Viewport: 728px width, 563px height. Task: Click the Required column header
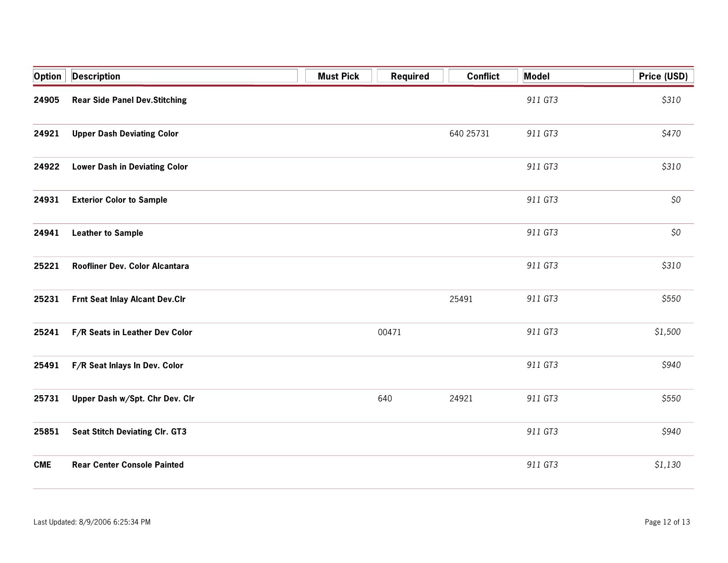tap(410, 76)
